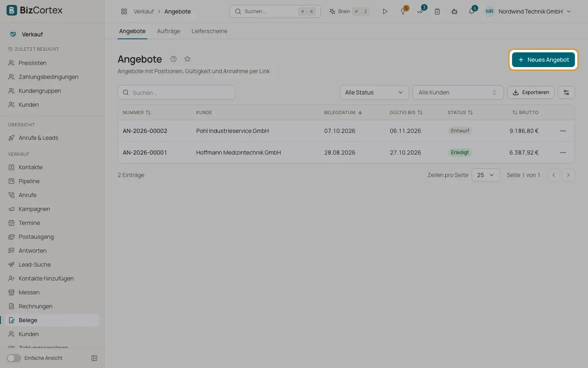This screenshot has width=588, height=368.
Task: Open the column settings icon button
Action: click(x=566, y=92)
